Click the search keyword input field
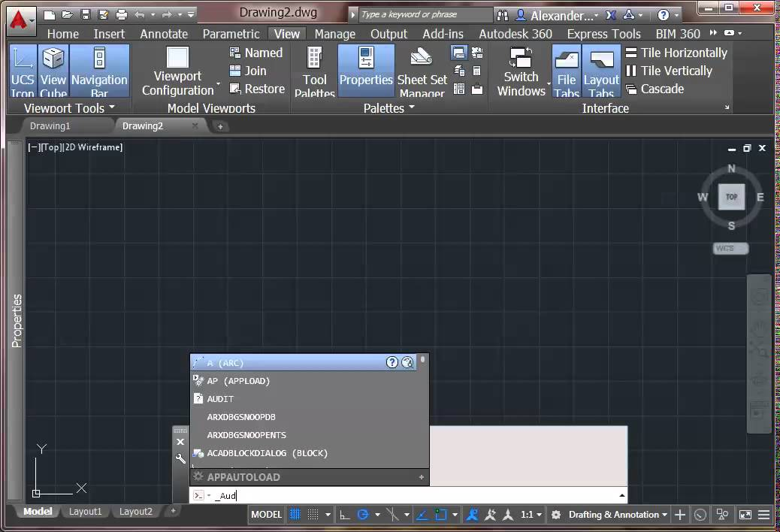This screenshot has width=780, height=532. click(425, 14)
